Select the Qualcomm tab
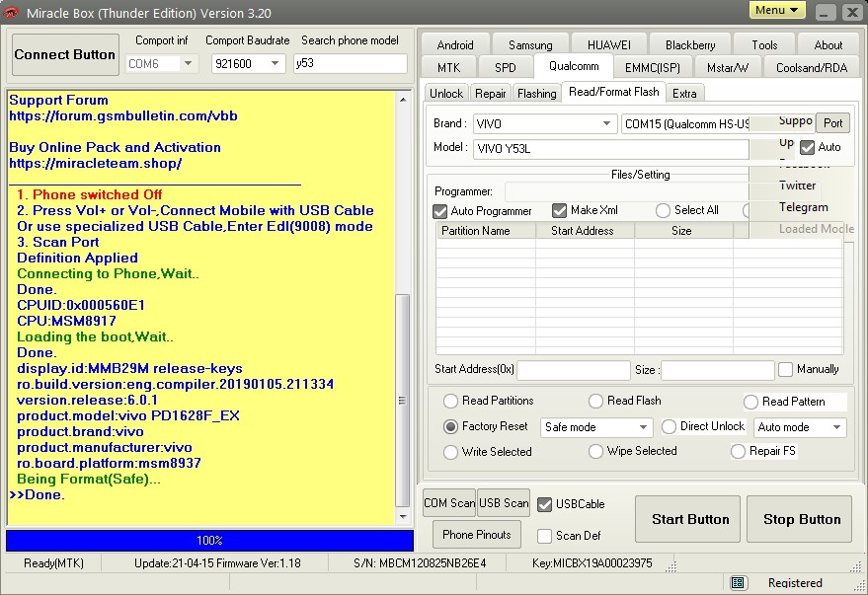 (x=574, y=66)
